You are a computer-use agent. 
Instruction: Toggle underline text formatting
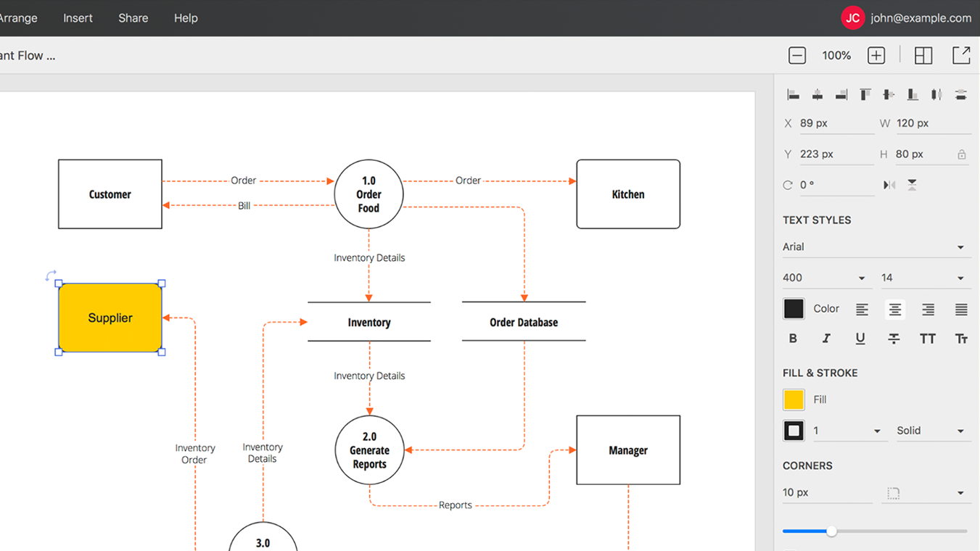pyautogui.click(x=860, y=338)
